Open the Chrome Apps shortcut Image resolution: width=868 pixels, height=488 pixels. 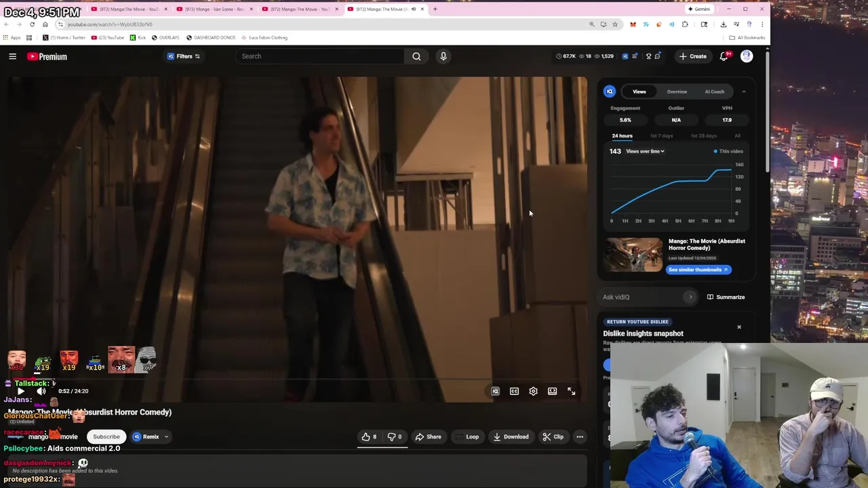(x=12, y=37)
